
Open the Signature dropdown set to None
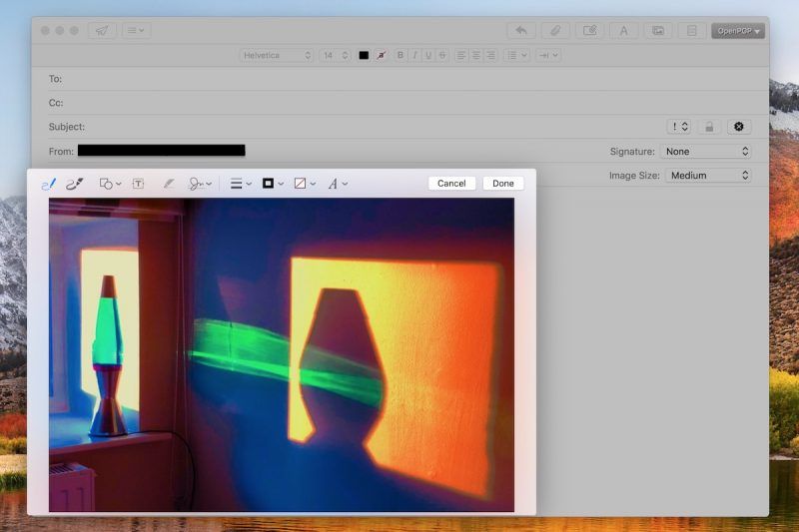(x=706, y=152)
